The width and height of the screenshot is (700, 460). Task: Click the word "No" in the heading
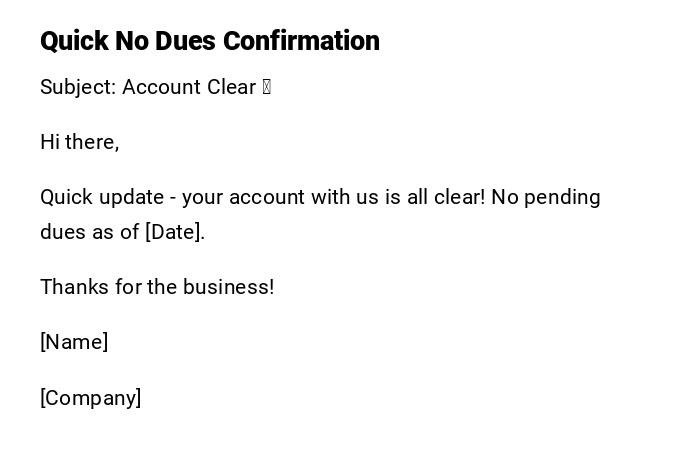pyautogui.click(x=132, y=41)
